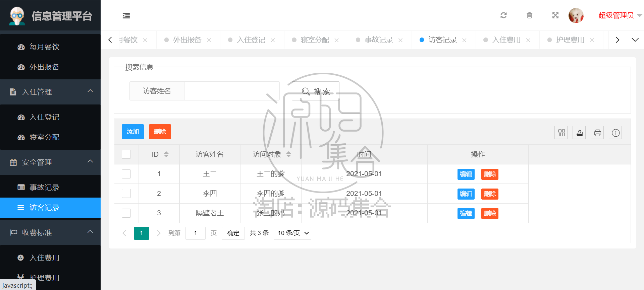The height and width of the screenshot is (290, 644).
Task: Collapse the 收费标准 sidebar group
Action: (50, 232)
